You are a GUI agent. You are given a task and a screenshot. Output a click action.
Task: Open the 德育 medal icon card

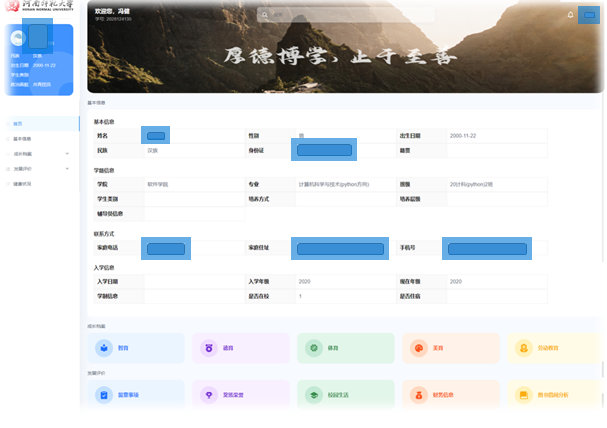[x=209, y=348]
